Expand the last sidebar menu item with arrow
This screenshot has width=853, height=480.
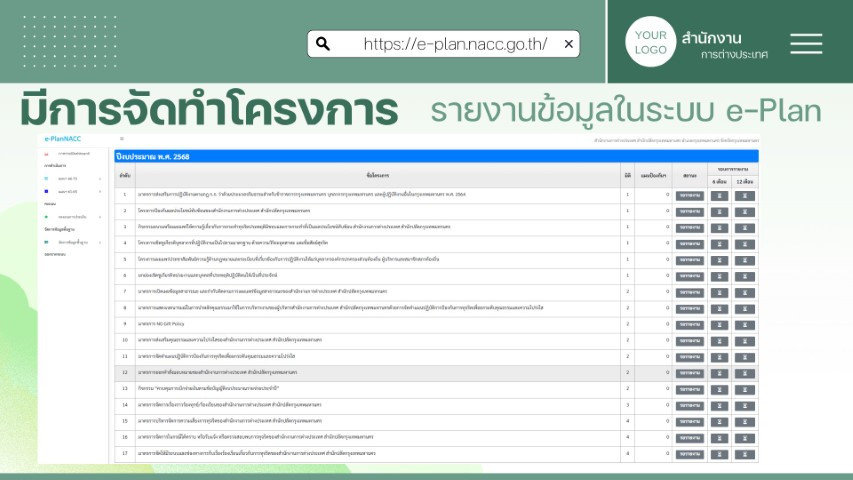coord(100,242)
